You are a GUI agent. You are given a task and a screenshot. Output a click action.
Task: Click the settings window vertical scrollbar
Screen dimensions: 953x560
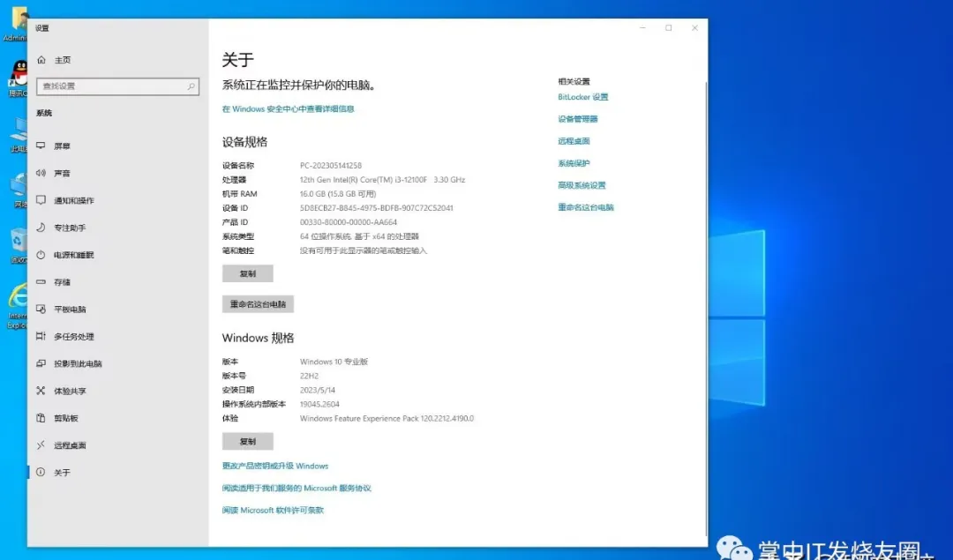706,307
